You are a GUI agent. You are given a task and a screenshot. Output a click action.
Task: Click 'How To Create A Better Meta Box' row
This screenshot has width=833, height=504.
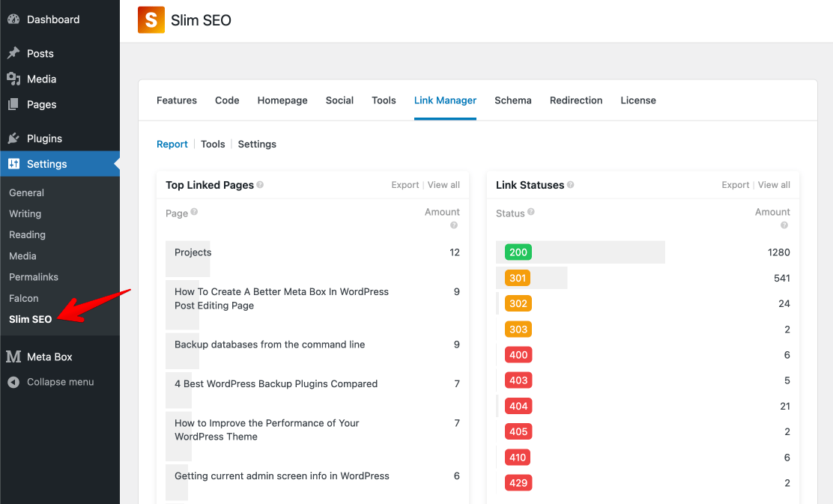click(x=312, y=305)
